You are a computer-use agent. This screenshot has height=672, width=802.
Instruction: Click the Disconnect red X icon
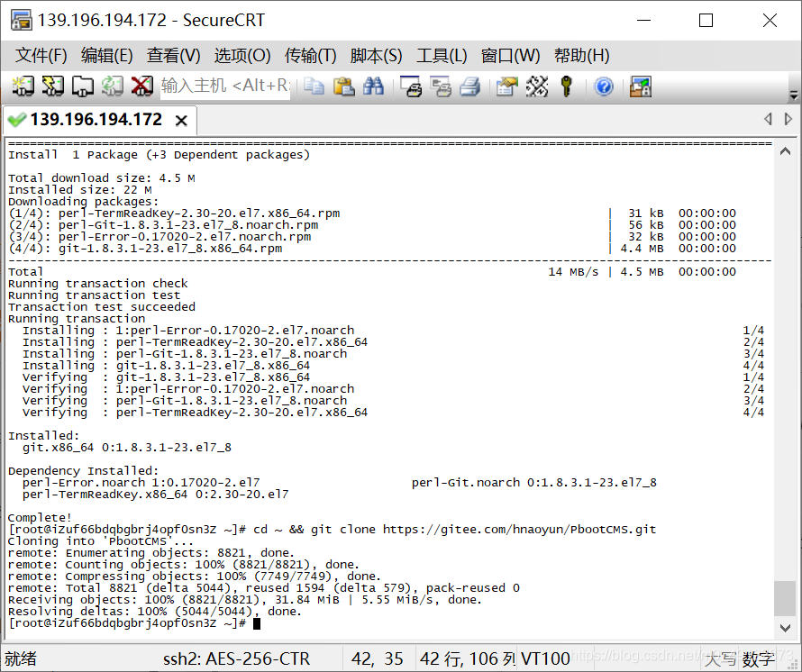click(x=141, y=86)
